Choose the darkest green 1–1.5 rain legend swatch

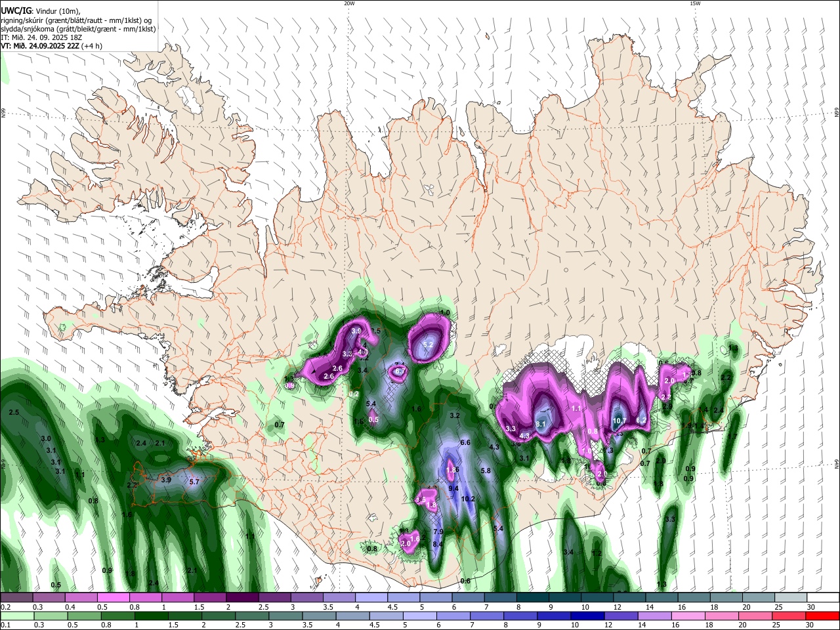pyautogui.click(x=152, y=616)
